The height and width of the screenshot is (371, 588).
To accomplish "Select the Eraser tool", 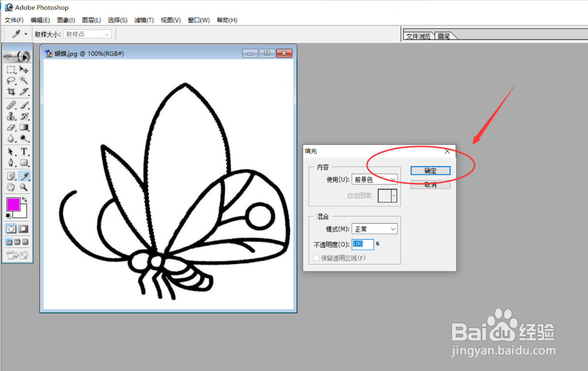I will click(11, 127).
